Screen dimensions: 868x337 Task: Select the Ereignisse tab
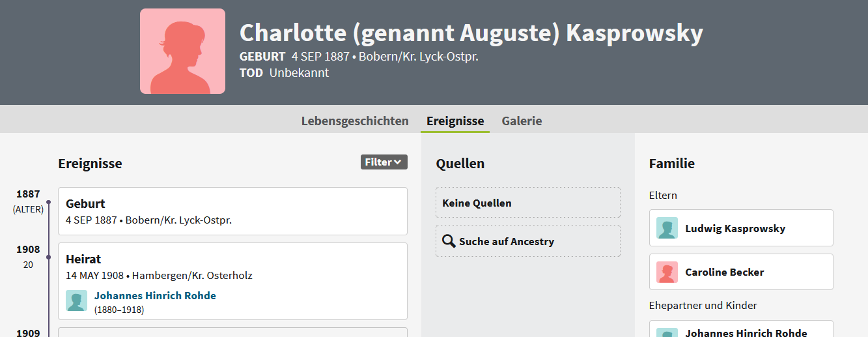tap(455, 121)
